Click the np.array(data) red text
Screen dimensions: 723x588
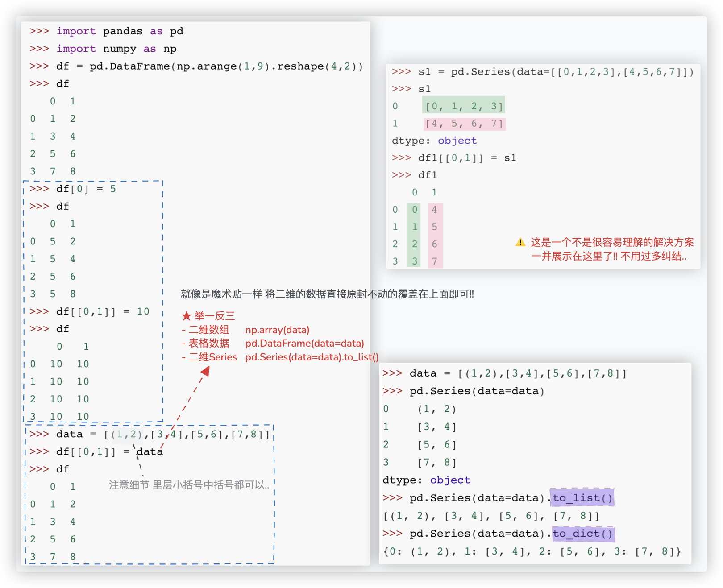[277, 330]
